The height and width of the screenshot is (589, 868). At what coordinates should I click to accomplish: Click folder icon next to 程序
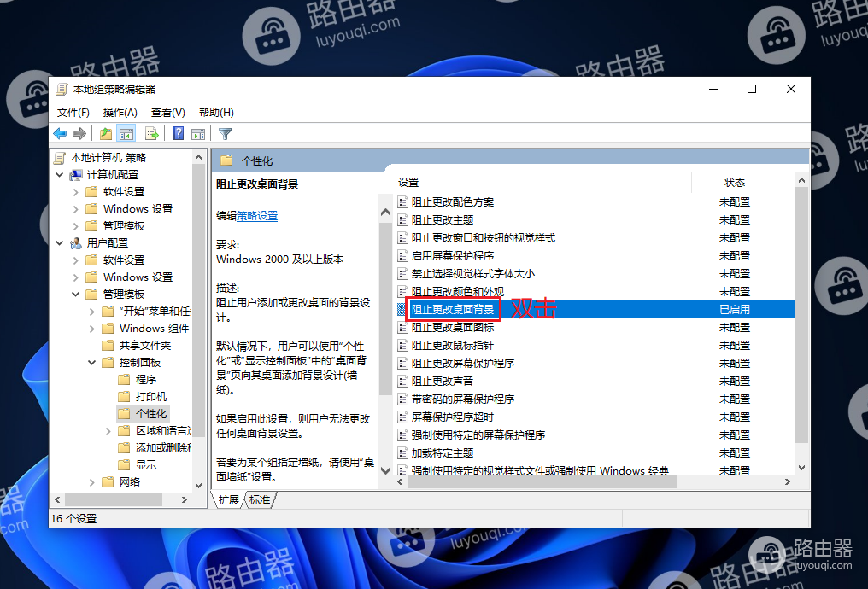(124, 379)
